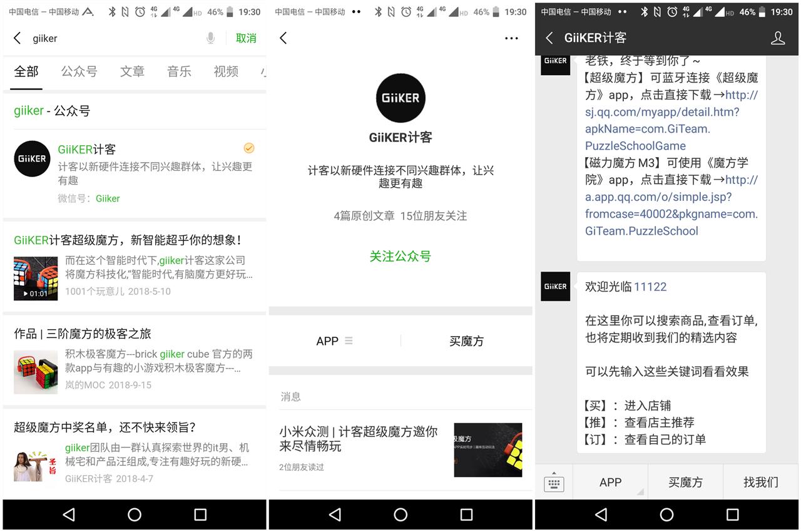Open the sj.qq.com 超级魔方 download link
The height and width of the screenshot is (532, 801).
pyautogui.click(x=671, y=120)
